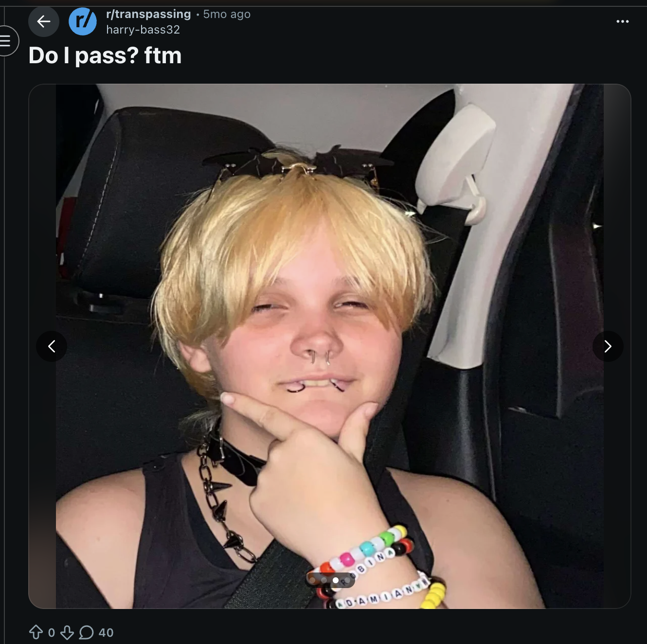Upvote the post
Viewport: 647px width, 644px height.
pyautogui.click(x=36, y=632)
